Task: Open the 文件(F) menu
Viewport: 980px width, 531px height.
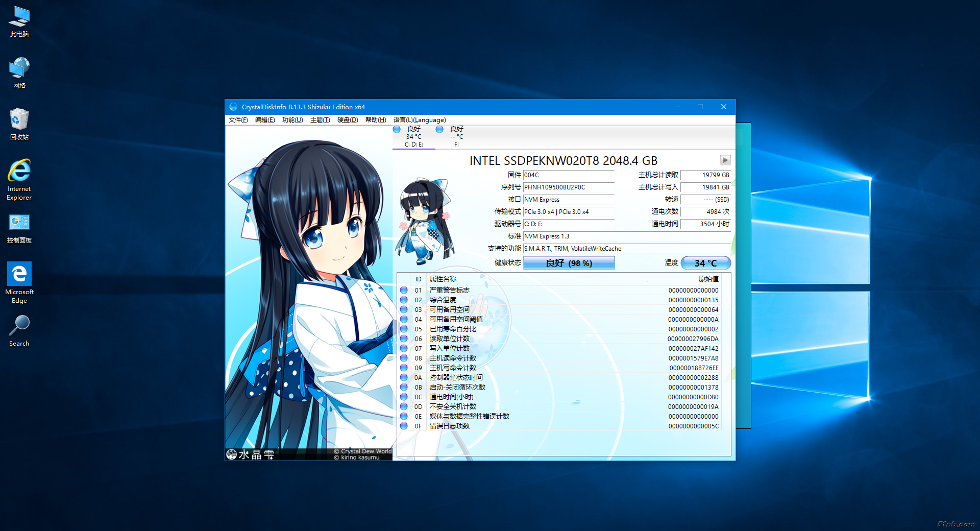Action: (238, 120)
